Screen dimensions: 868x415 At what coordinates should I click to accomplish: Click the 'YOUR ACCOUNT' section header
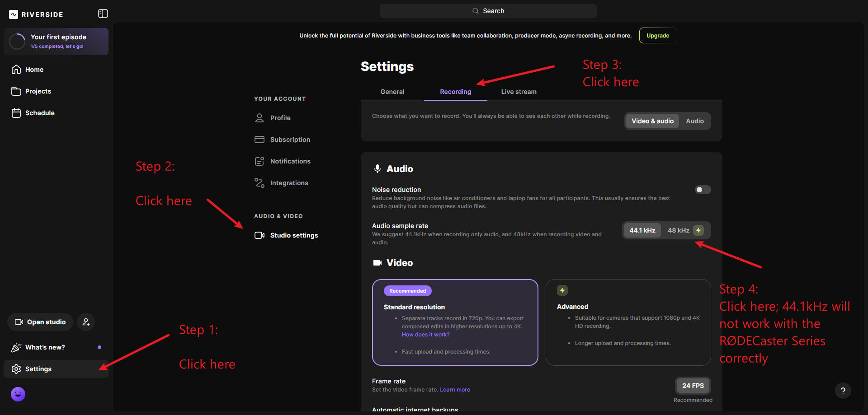(280, 99)
